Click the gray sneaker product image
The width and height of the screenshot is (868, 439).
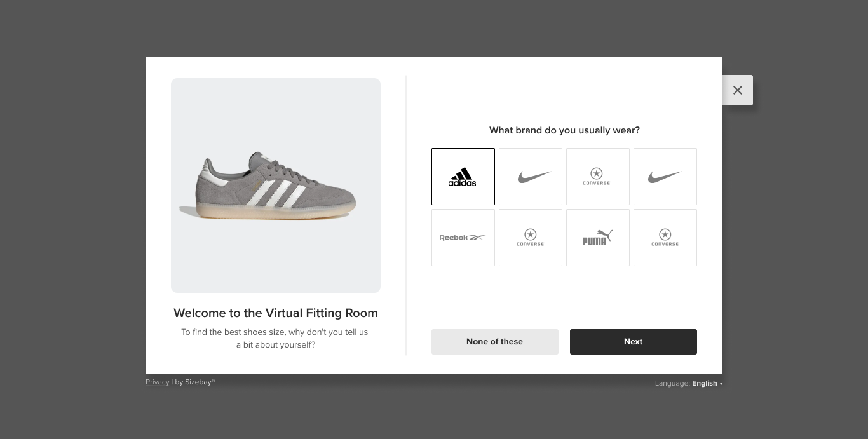point(276,186)
